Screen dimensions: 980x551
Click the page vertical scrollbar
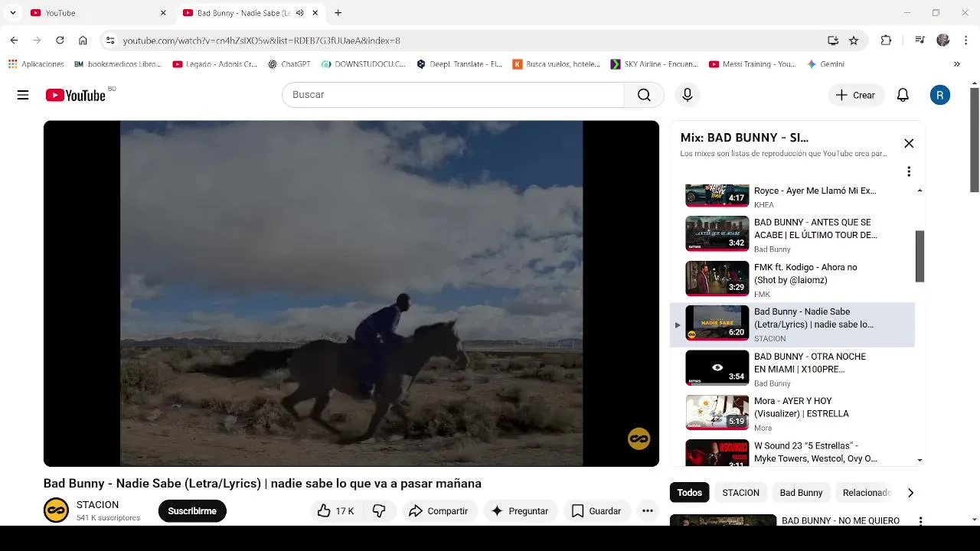[975, 139]
